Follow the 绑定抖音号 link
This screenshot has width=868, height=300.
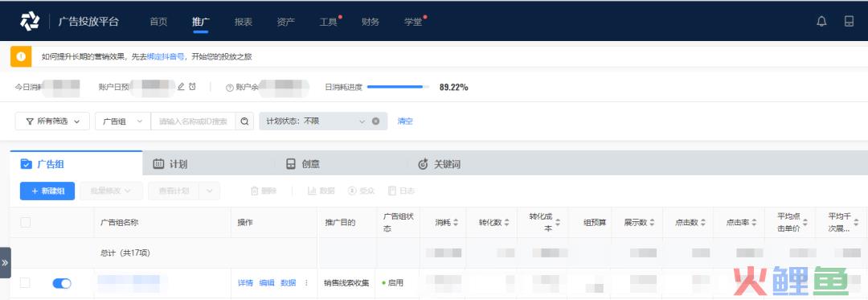(166, 56)
